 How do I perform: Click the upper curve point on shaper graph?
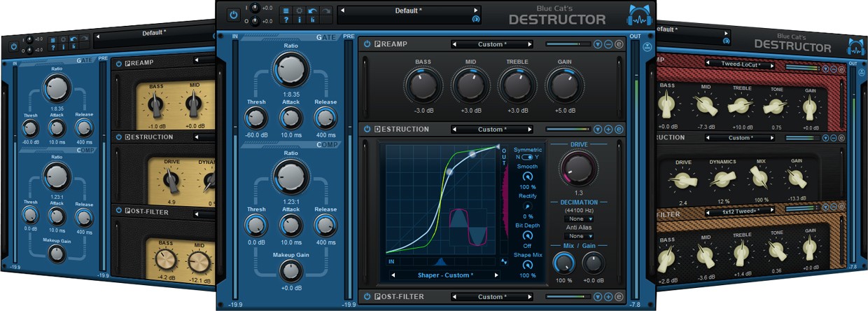pos(472,154)
